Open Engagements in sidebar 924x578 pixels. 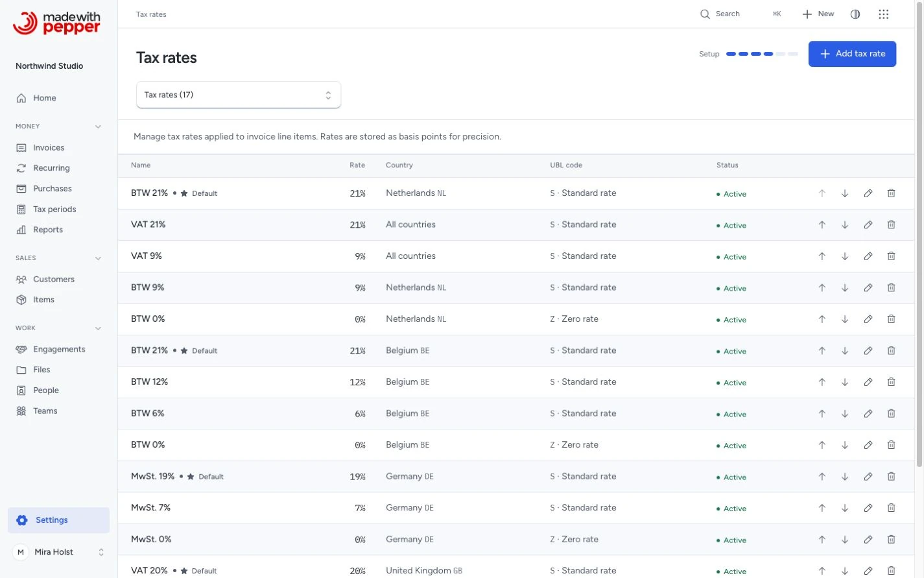58,350
